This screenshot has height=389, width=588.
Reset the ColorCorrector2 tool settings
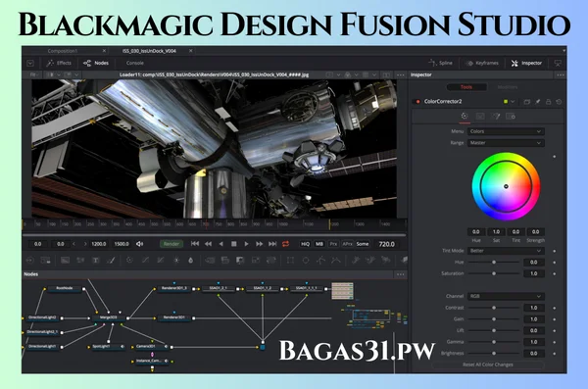click(x=559, y=102)
